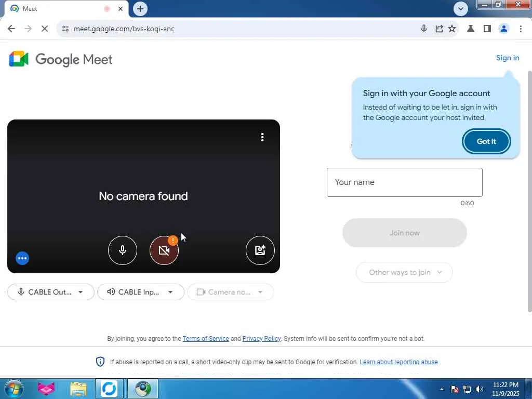The width and height of the screenshot is (532, 399).
Task: Open Terms of Service link
Action: [x=206, y=339]
